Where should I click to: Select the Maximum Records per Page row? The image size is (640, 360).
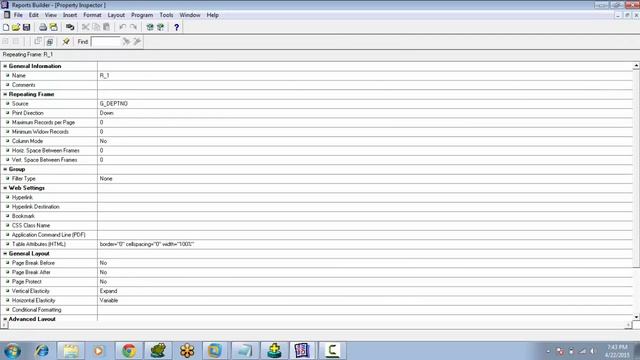[x=317, y=122]
